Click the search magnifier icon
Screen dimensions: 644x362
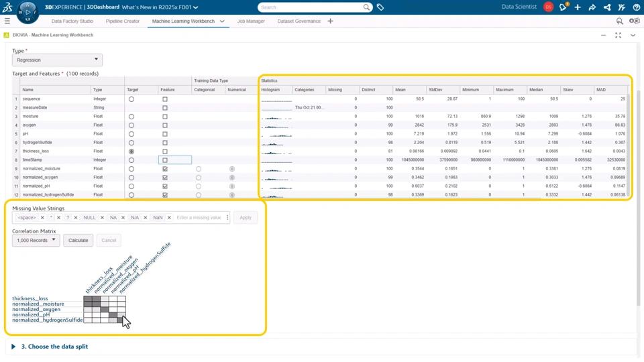[366, 7]
